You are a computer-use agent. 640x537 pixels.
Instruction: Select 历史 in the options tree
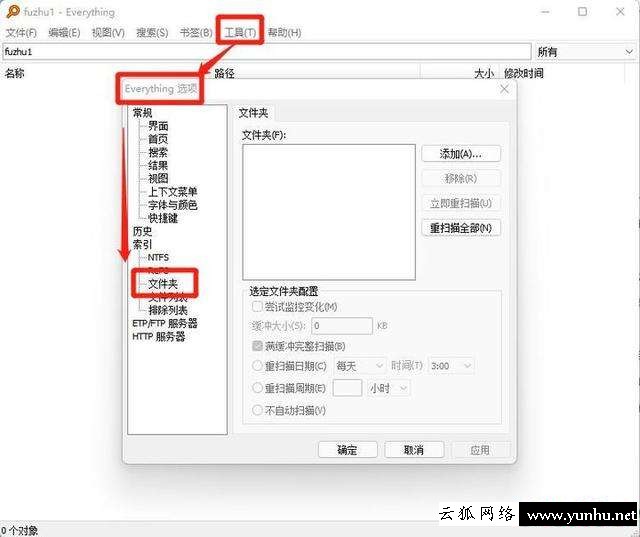[x=142, y=231]
